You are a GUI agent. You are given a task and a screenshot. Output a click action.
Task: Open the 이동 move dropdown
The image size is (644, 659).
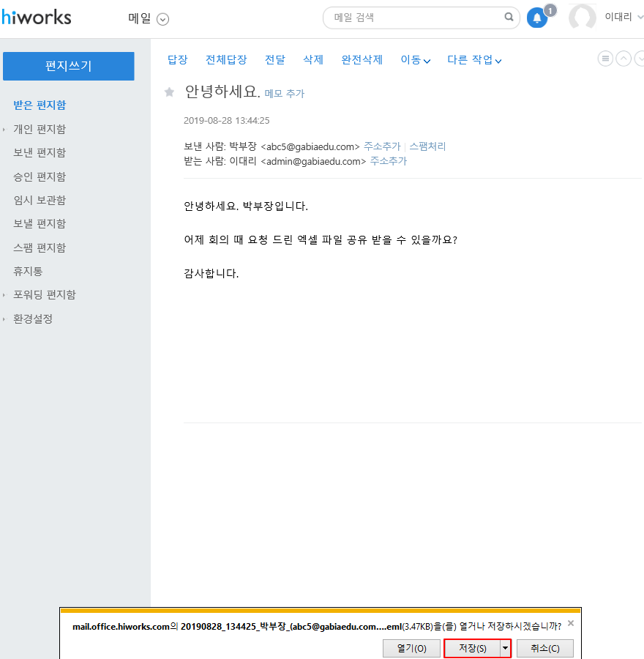[415, 60]
